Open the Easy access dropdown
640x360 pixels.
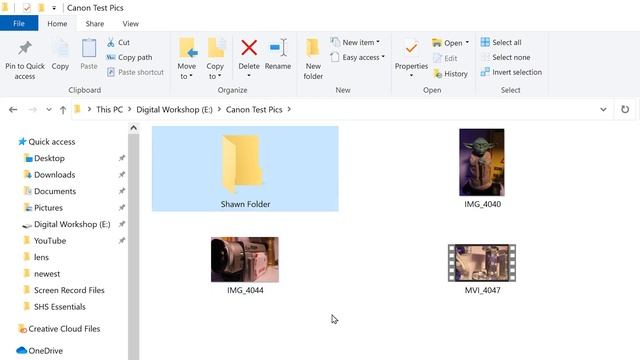tap(358, 57)
